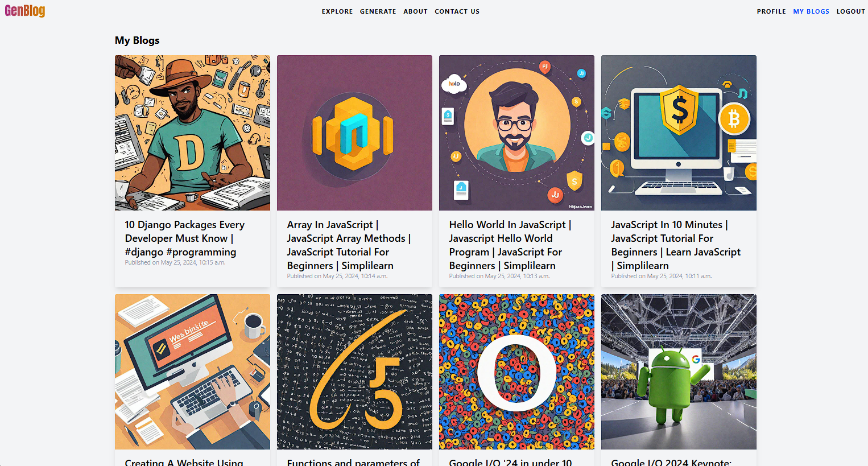The height and width of the screenshot is (466, 868).
Task: Click title 'Array In JavaScript | JavaScript Array Methods'
Action: coord(349,245)
